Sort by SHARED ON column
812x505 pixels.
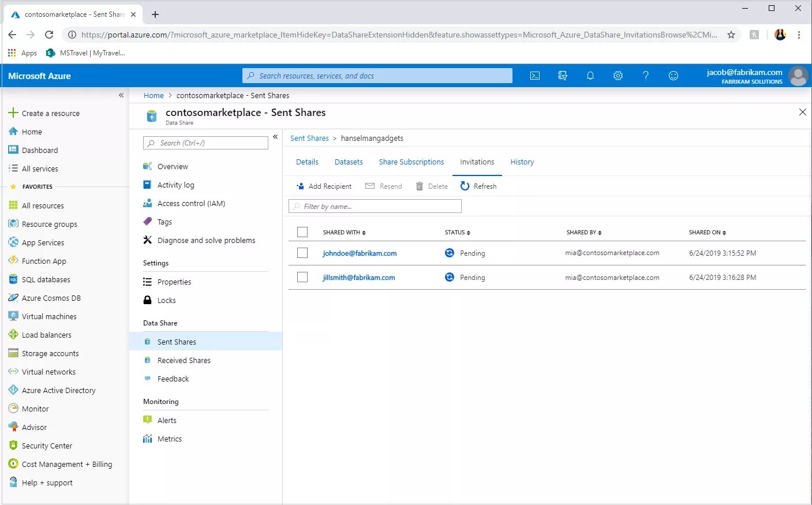[x=708, y=232]
